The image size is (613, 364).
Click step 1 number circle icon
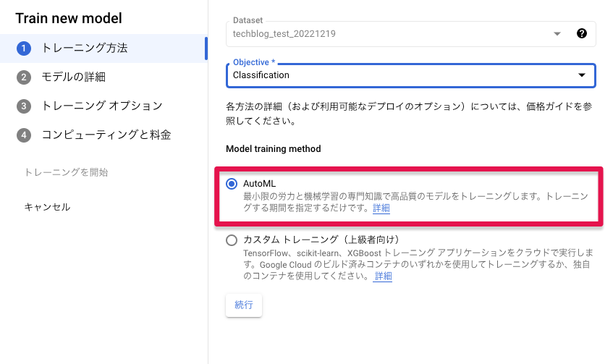[x=24, y=48]
